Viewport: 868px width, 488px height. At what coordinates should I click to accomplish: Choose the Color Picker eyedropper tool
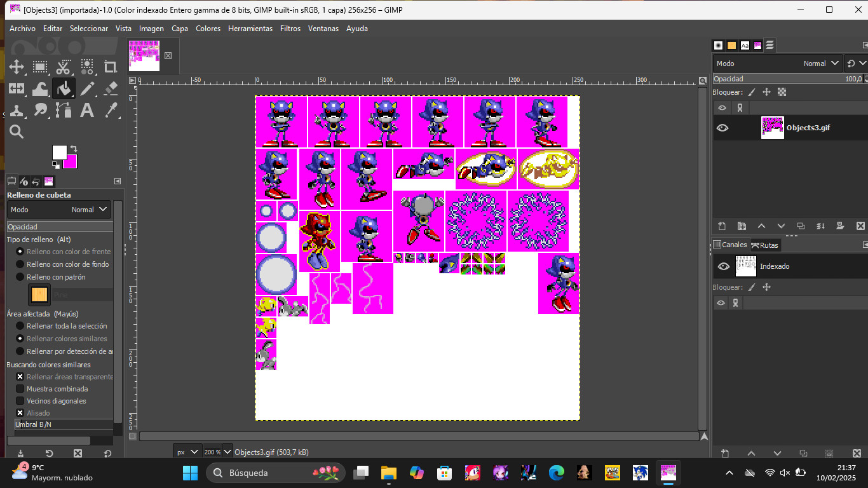click(x=111, y=110)
